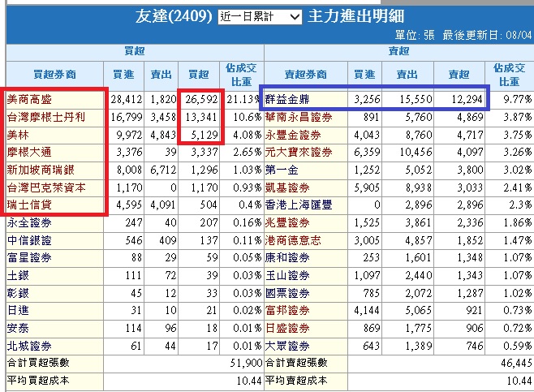Viewport: 534px width, 392px height.
Task: Open seller broker link 香港上海匯豐
Action: click(299, 205)
